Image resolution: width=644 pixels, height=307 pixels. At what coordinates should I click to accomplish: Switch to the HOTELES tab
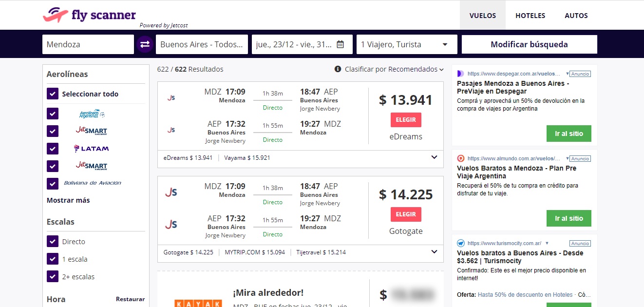530,15
